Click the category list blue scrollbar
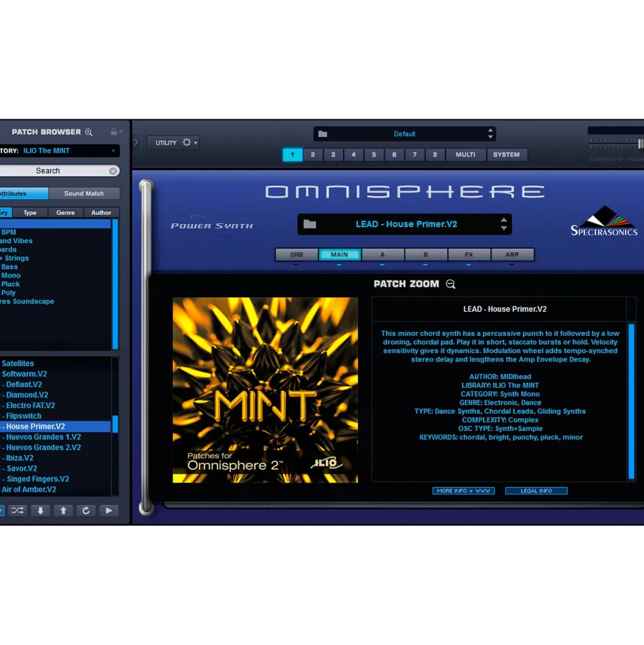 pyautogui.click(x=115, y=284)
